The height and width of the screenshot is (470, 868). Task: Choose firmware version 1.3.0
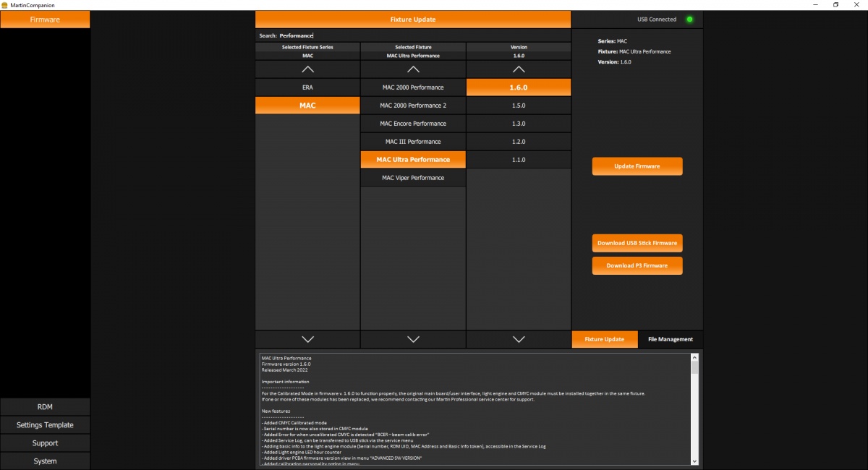[519, 124]
